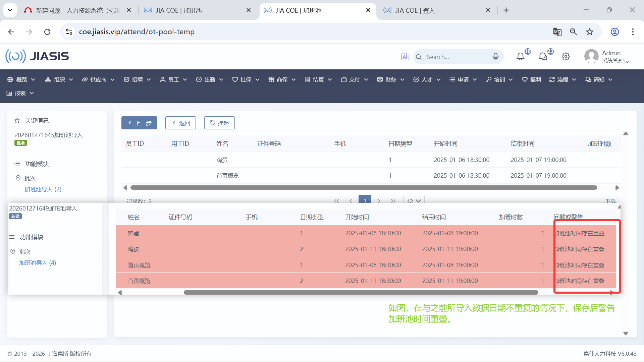Click the AI assistant icon
The image size is (644, 362).
click(405, 57)
